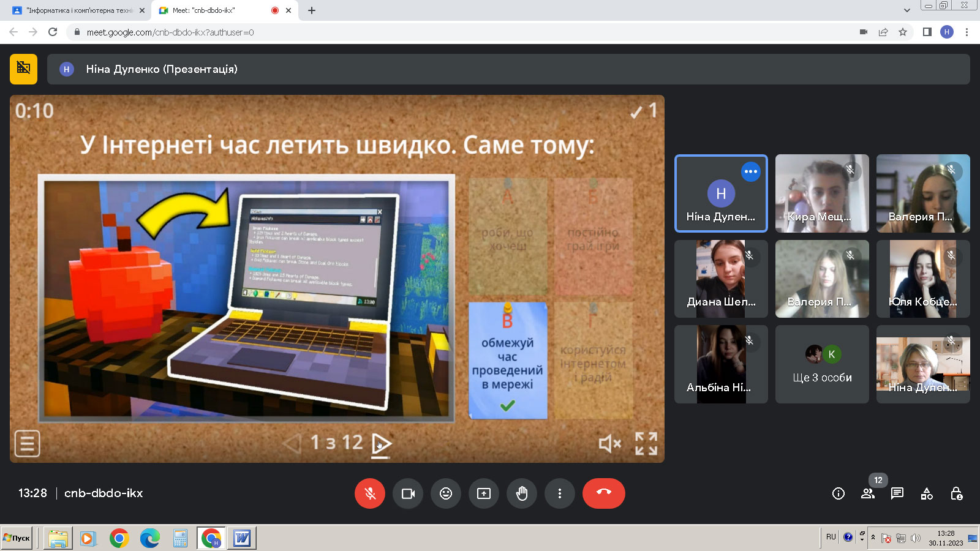Image resolution: width=980 pixels, height=551 pixels.
Task: Open the activities panel
Action: tap(927, 493)
